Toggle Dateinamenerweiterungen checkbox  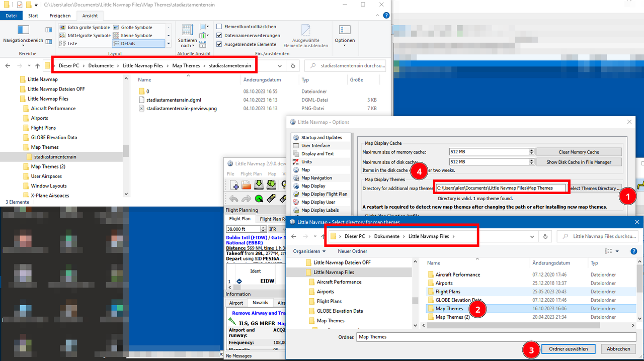219,35
